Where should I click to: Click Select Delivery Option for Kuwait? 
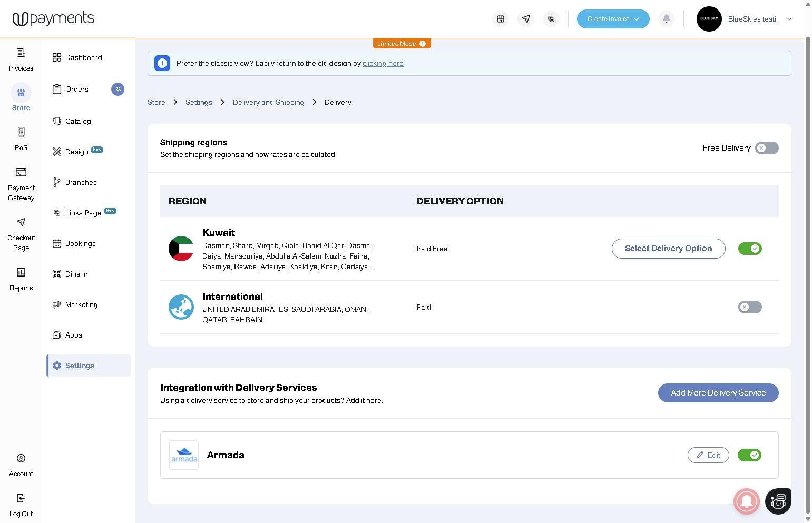[668, 249]
